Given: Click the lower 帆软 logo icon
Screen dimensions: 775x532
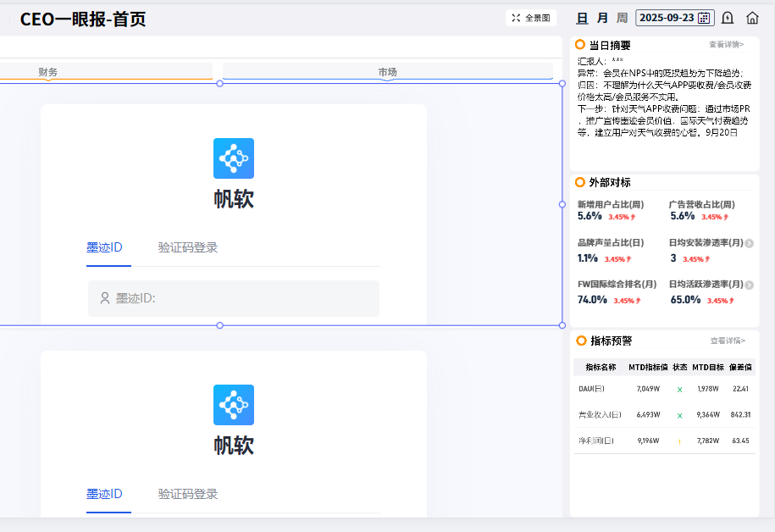Looking at the screenshot, I should 234,405.
